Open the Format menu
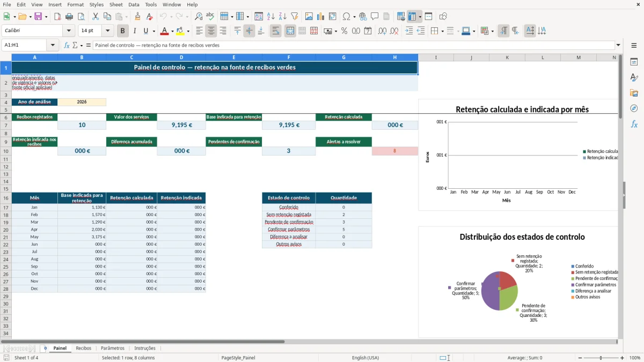The image size is (644, 362). coord(75,4)
